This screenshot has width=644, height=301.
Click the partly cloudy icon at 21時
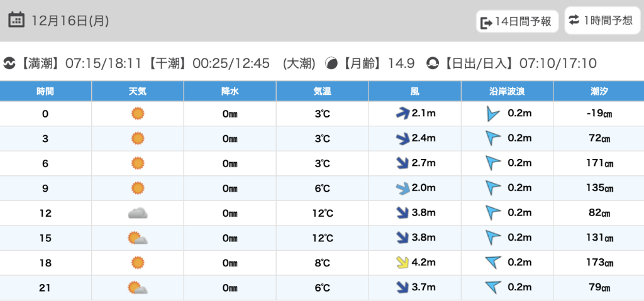137,288
